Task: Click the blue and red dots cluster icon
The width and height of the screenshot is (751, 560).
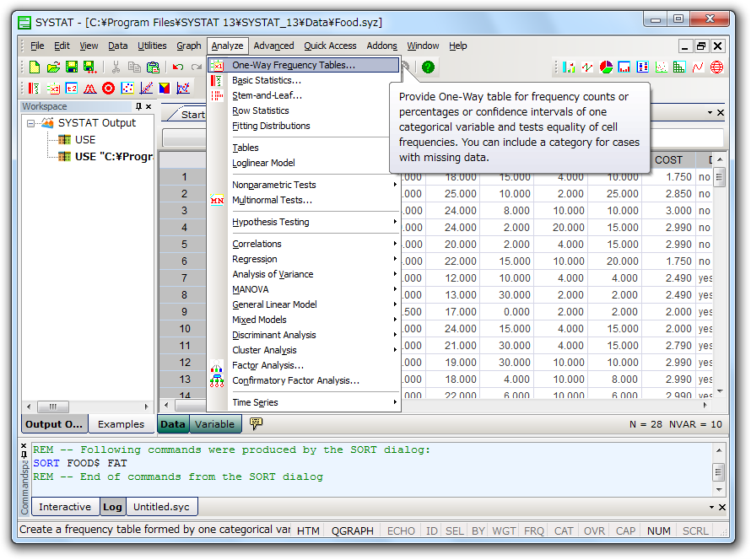Action: [x=127, y=88]
